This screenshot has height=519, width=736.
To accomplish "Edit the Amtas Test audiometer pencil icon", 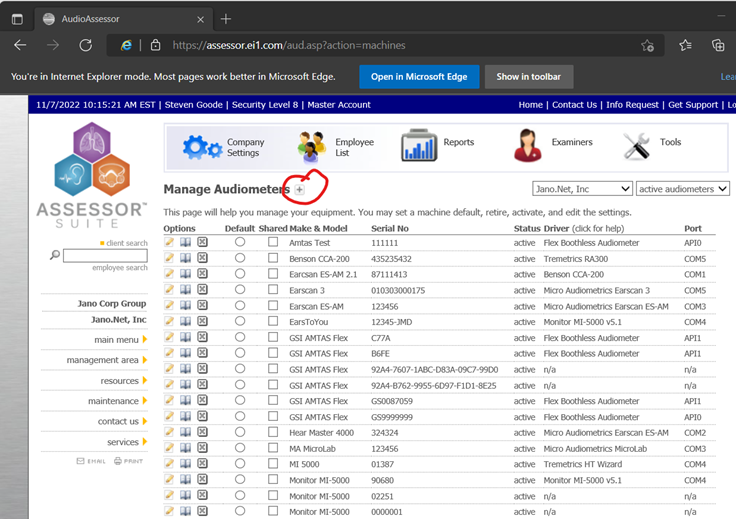I will [x=169, y=242].
